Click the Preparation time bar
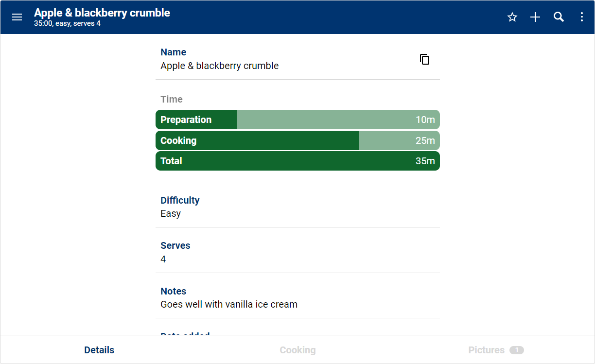Viewport: 595px width, 364px height. tap(297, 120)
